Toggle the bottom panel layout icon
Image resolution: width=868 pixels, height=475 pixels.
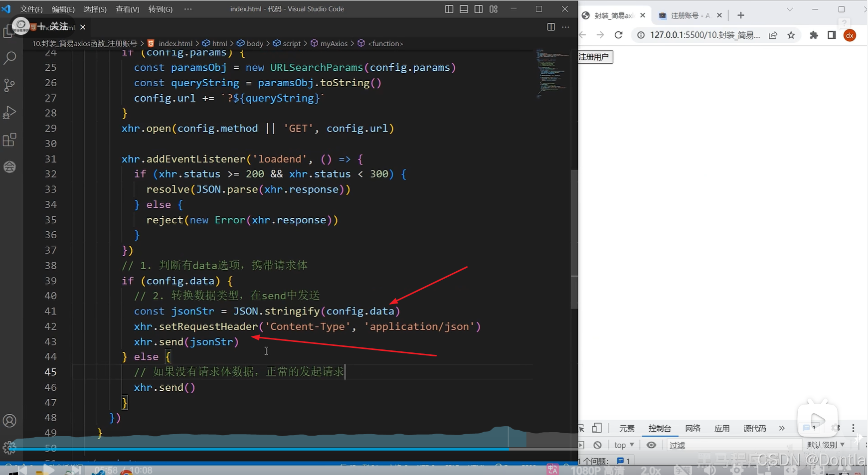(464, 9)
